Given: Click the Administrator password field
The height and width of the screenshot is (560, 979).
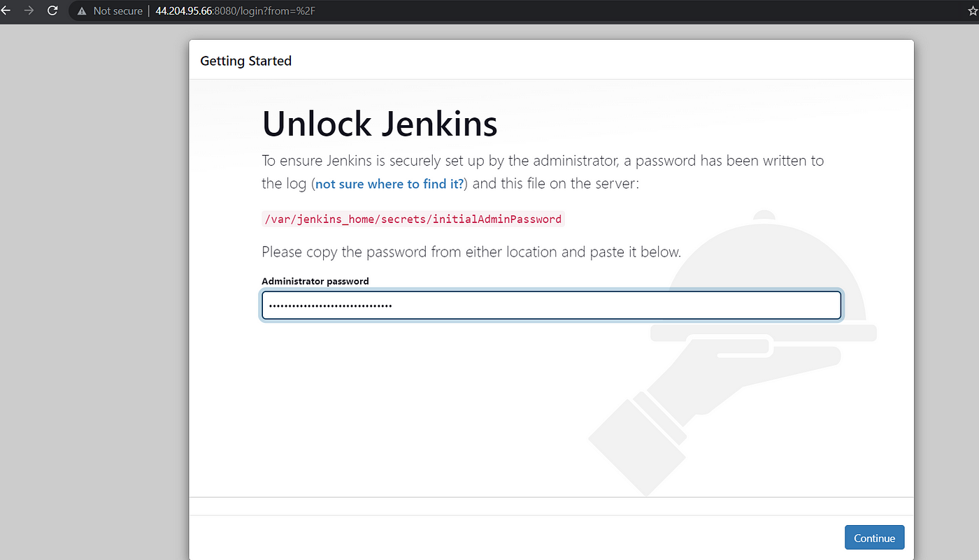Looking at the screenshot, I should click(x=551, y=306).
